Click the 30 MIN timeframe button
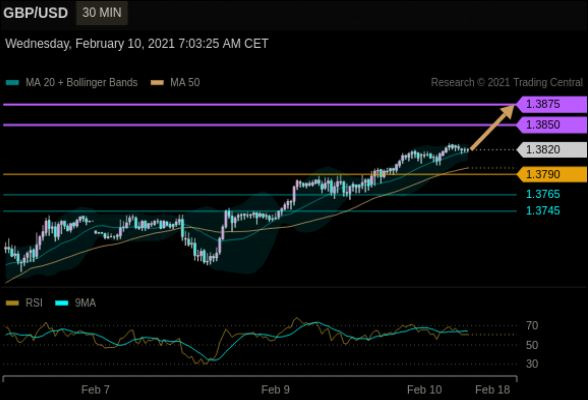 (x=102, y=13)
